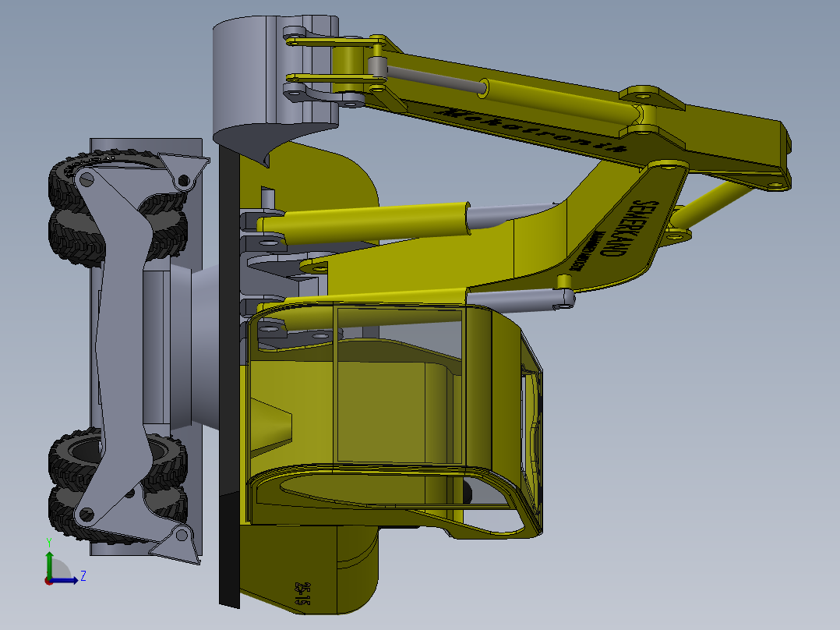Screen dimensions: 840x630
Task: Click the blue Z axis of the triad
Action: (x=65, y=580)
